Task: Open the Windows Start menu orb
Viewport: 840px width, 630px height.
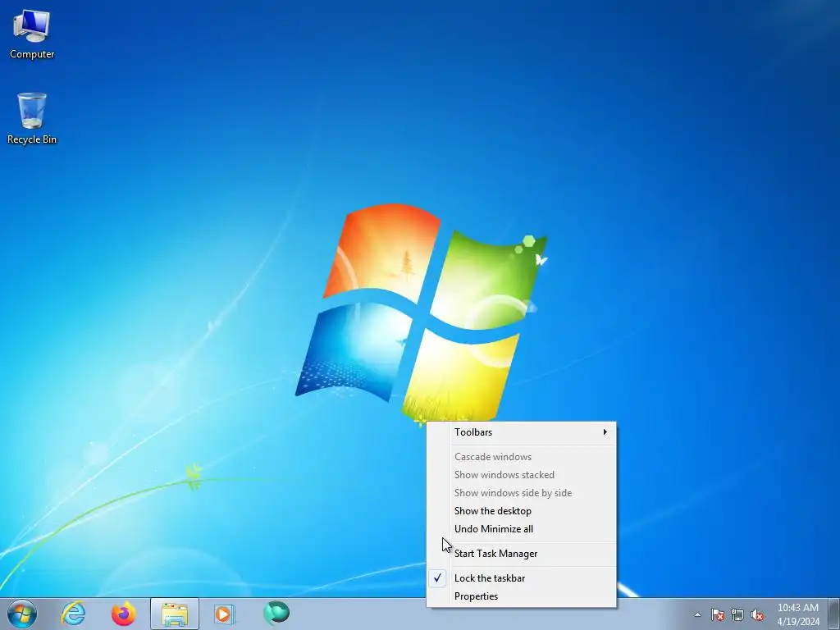Action: pyautogui.click(x=22, y=614)
